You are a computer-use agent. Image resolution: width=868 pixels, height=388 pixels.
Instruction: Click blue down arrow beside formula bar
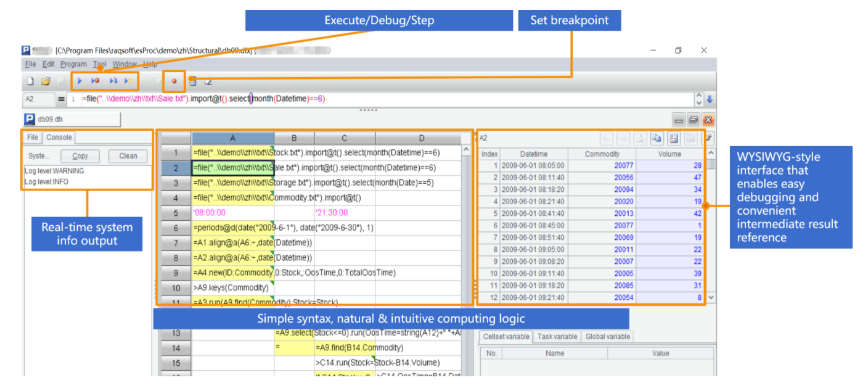click(710, 99)
